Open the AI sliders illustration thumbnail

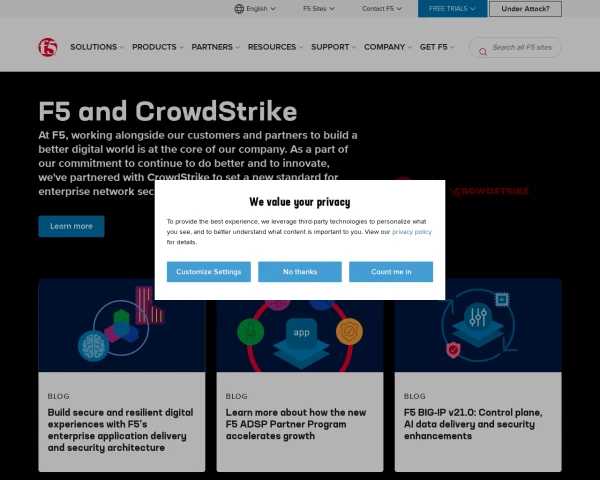point(478,325)
